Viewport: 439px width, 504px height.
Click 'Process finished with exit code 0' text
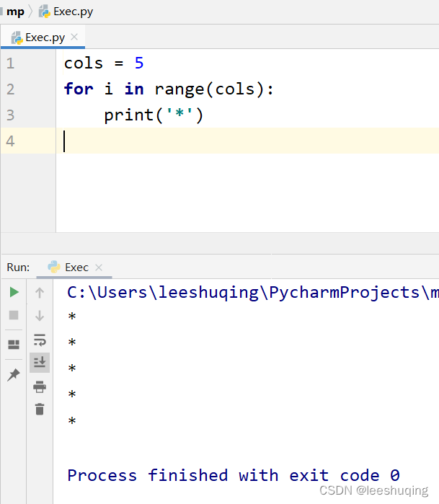coord(234,475)
